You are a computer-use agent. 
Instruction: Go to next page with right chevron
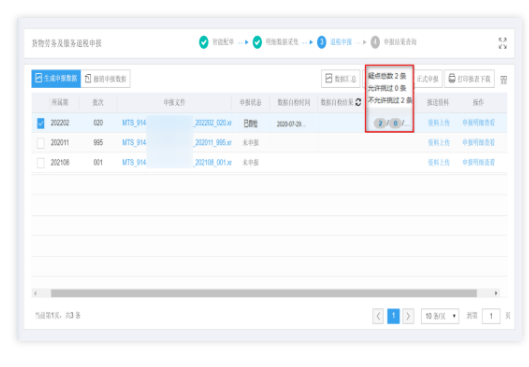(x=408, y=316)
